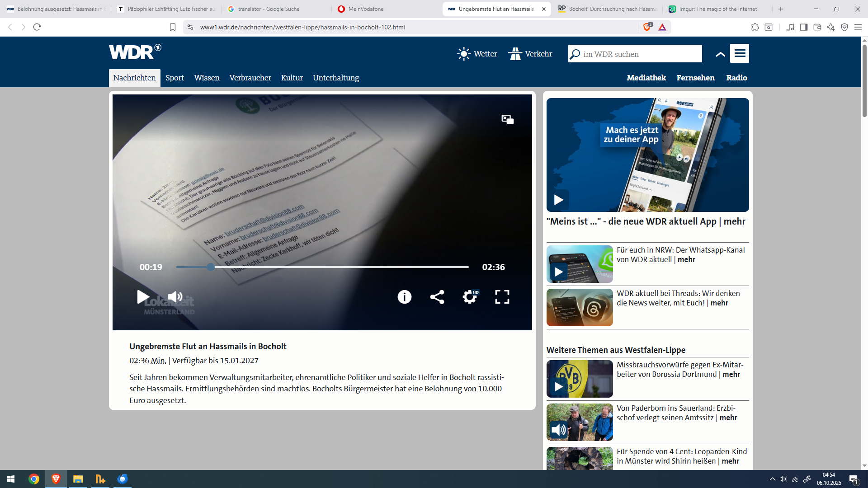Click the video share icon

437,297
